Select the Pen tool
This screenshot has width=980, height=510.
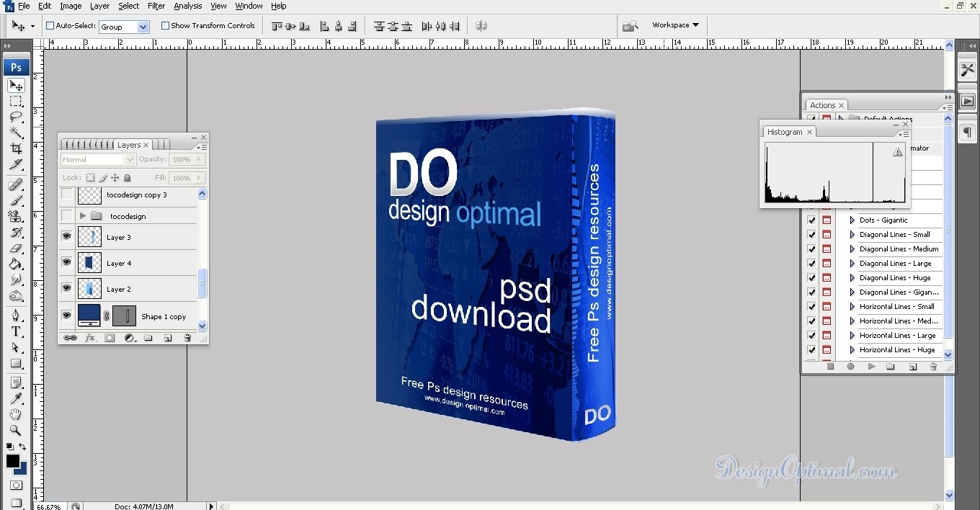tap(16, 316)
